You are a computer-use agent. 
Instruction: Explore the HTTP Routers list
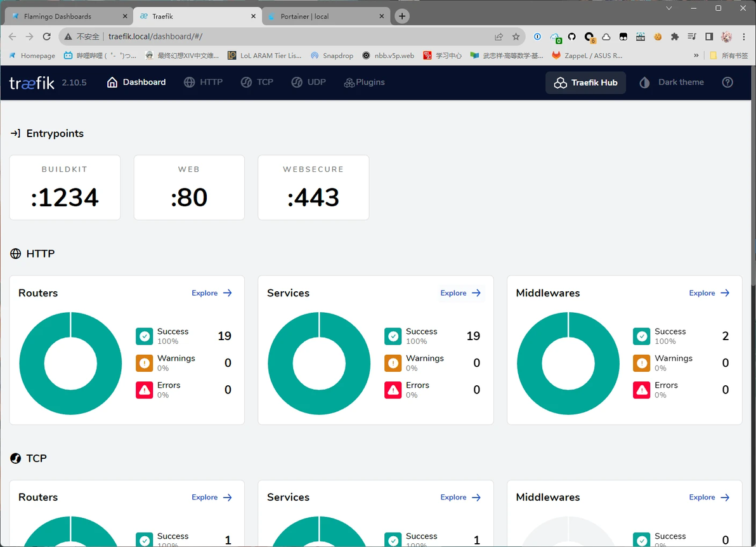coord(212,293)
